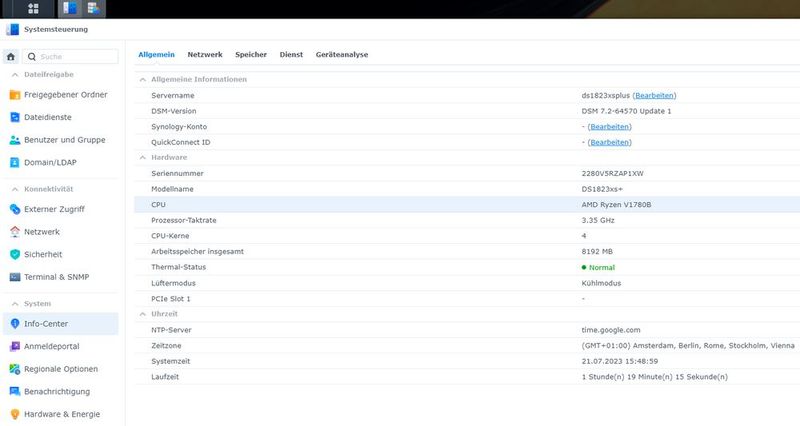Open Hardware & Energie settings
800x426 pixels.
click(x=62, y=414)
